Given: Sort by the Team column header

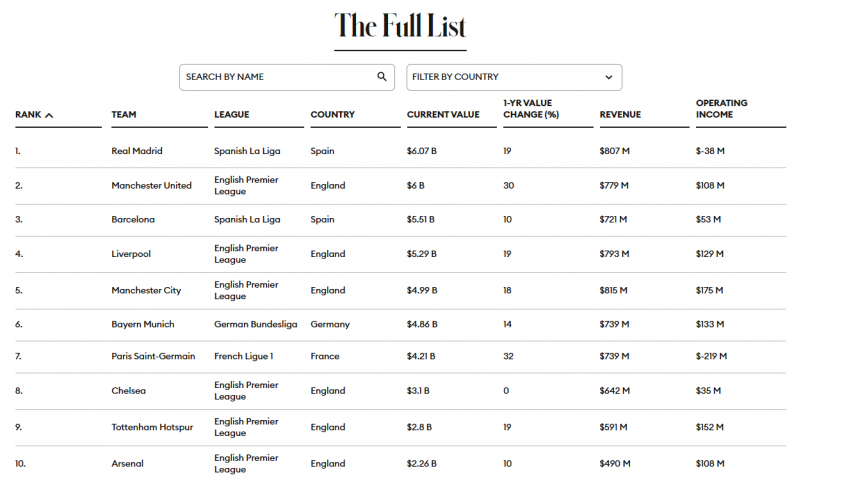Looking at the screenshot, I should [x=124, y=114].
